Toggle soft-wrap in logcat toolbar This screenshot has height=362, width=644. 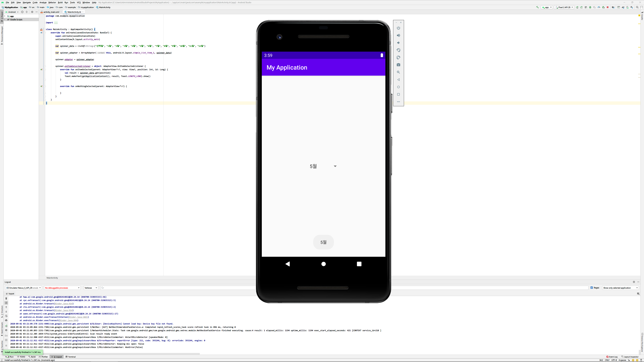[x=6, y=316]
